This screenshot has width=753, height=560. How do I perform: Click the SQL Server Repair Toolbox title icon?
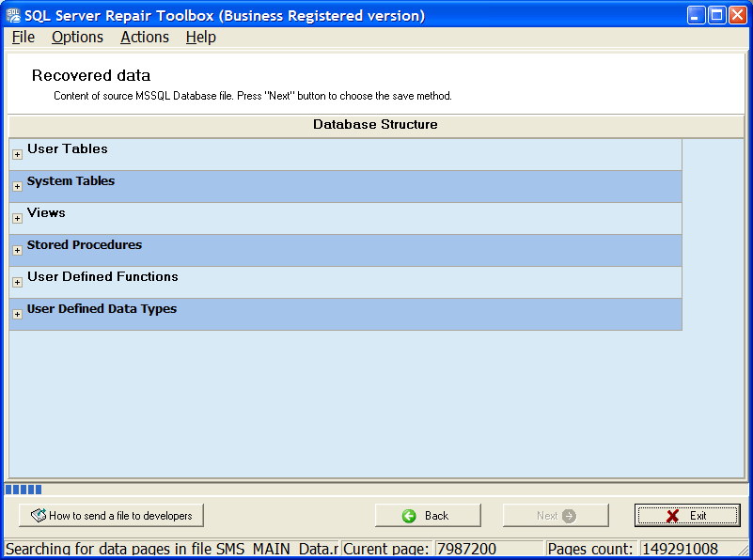pos(13,15)
